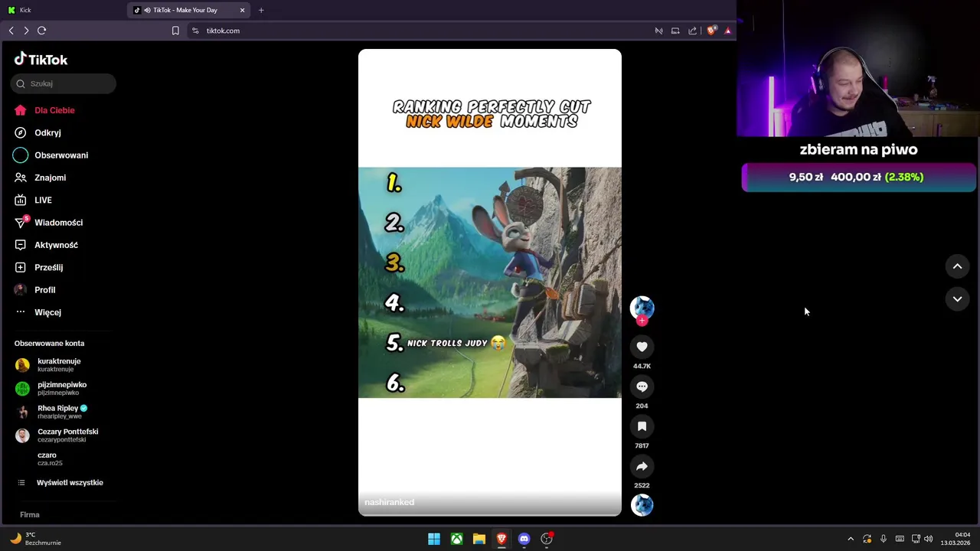Go back with the browser back arrow
This screenshot has width=980, height=551.
pos(11,31)
